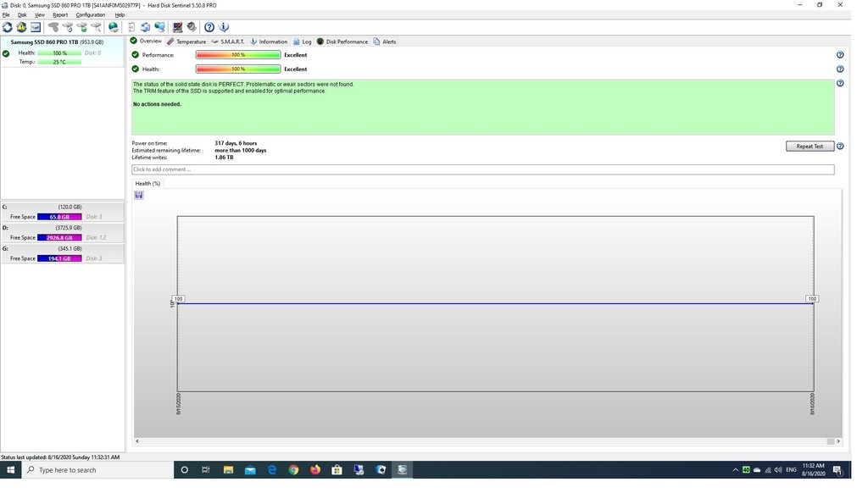This screenshot has width=868, height=493.
Task: Click the yellow warning alert toolbar icon
Action: (21, 27)
